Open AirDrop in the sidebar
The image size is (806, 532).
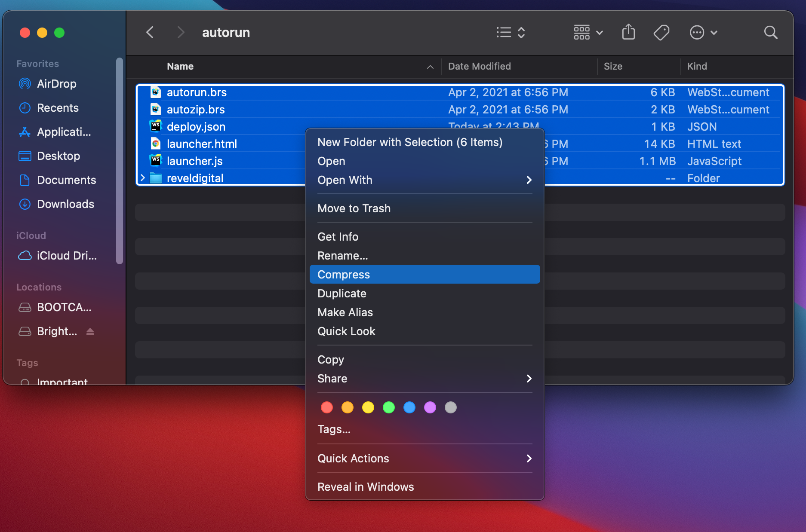(56, 84)
